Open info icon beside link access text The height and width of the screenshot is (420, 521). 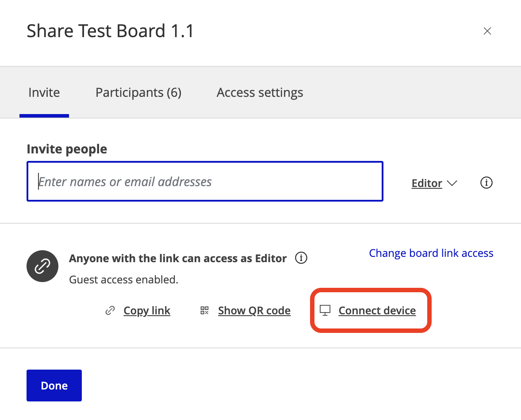point(301,258)
